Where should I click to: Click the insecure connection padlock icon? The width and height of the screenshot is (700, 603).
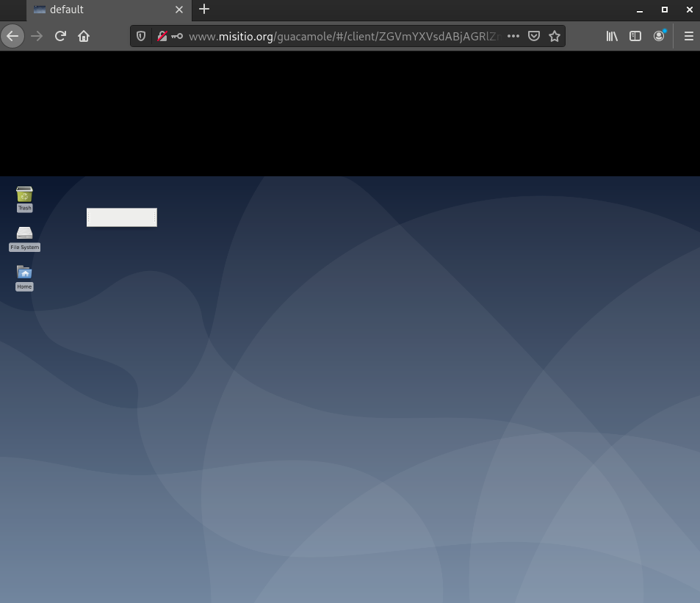162,36
